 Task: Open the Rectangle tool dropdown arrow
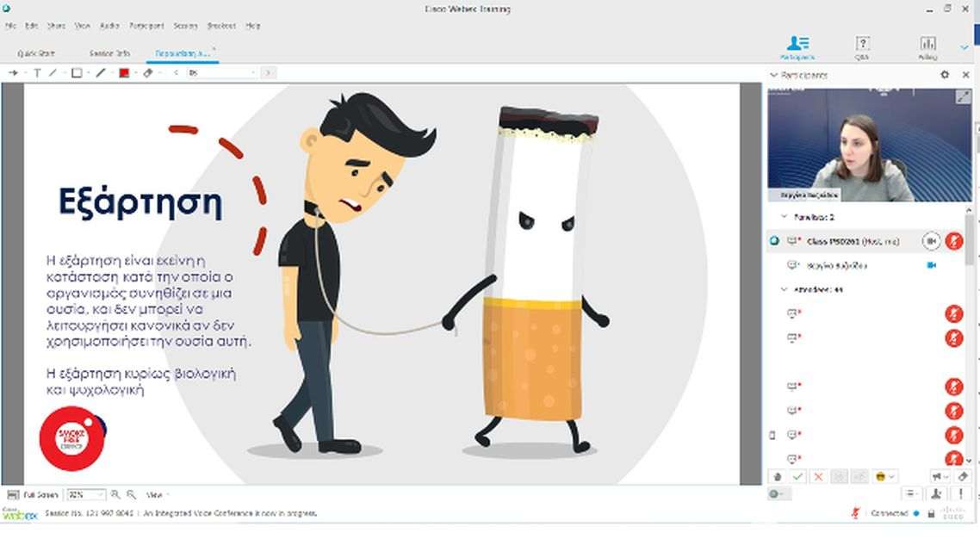click(x=88, y=73)
